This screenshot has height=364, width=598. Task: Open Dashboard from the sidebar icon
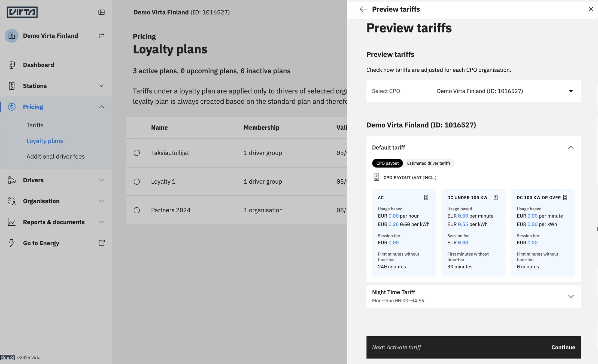[x=11, y=65]
